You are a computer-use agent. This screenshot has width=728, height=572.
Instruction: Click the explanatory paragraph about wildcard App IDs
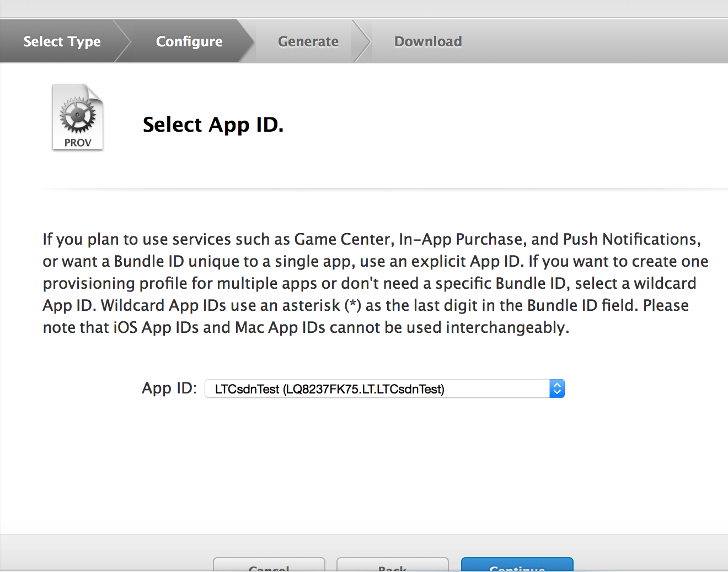376,283
